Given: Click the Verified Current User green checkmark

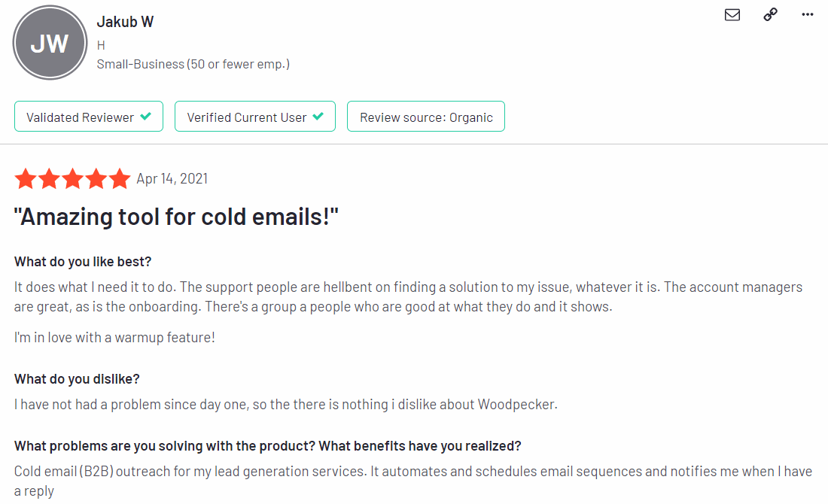Looking at the screenshot, I should coord(318,116).
